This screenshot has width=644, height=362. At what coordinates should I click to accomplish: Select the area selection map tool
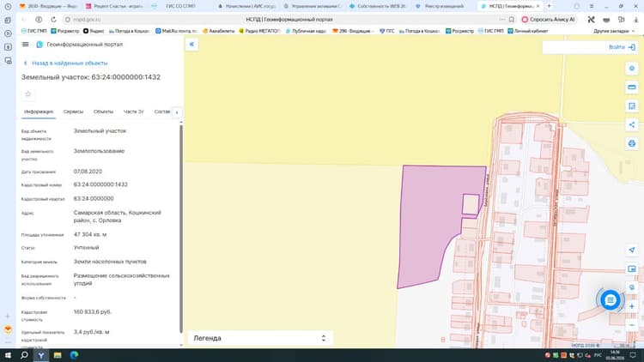click(632, 106)
